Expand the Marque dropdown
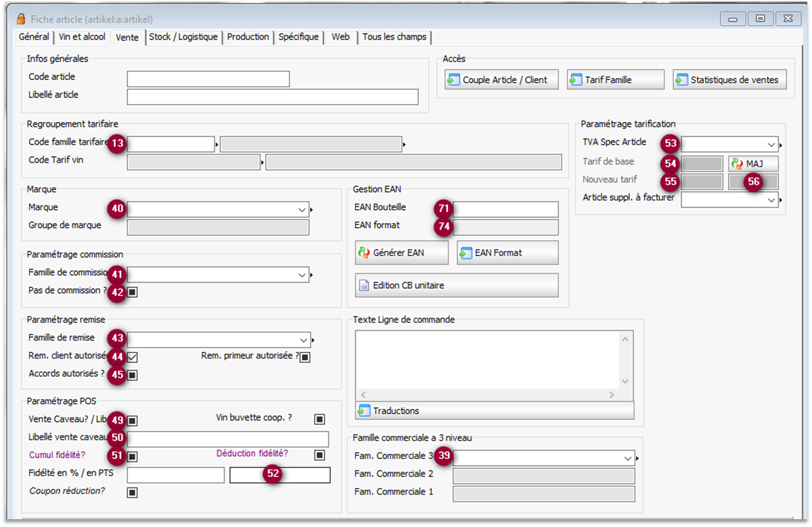812x527 pixels. tap(302, 210)
